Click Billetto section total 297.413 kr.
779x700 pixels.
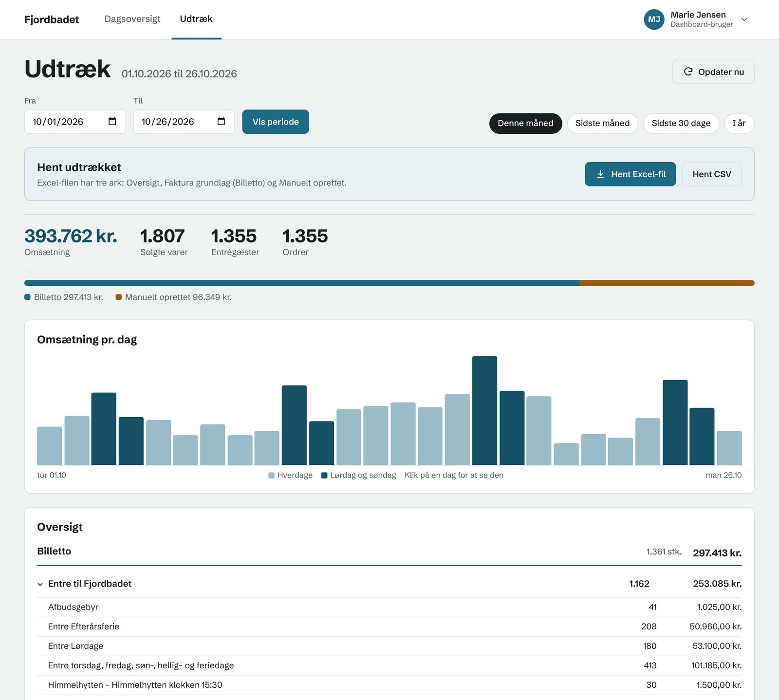(717, 553)
